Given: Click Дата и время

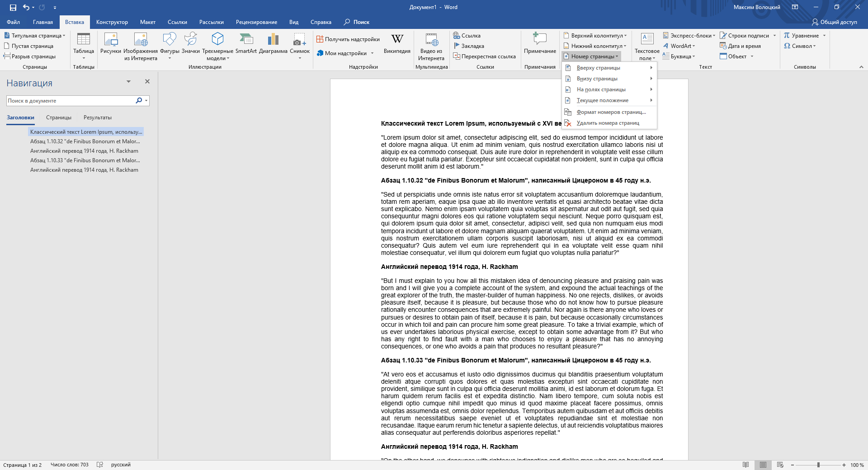Looking at the screenshot, I should click(741, 46).
